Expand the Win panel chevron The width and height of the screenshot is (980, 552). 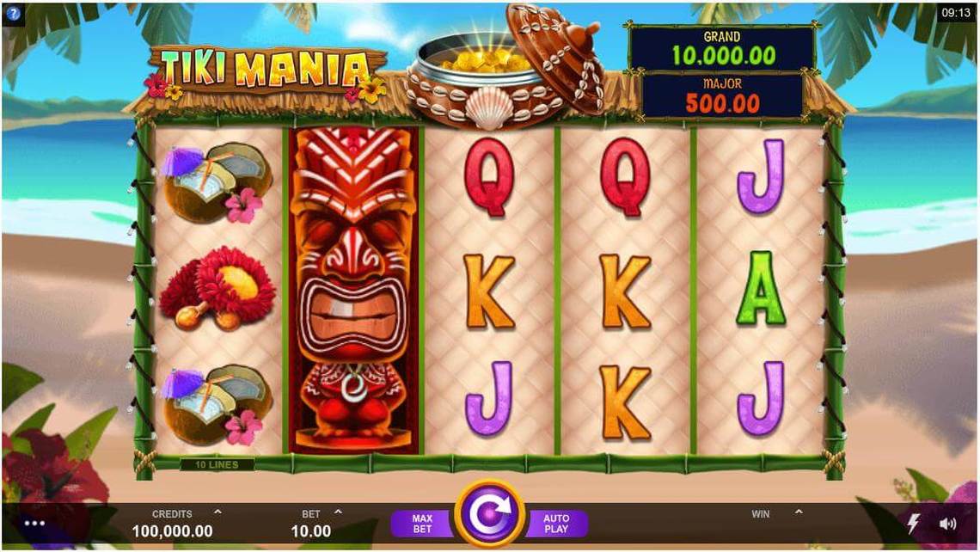[x=799, y=512]
